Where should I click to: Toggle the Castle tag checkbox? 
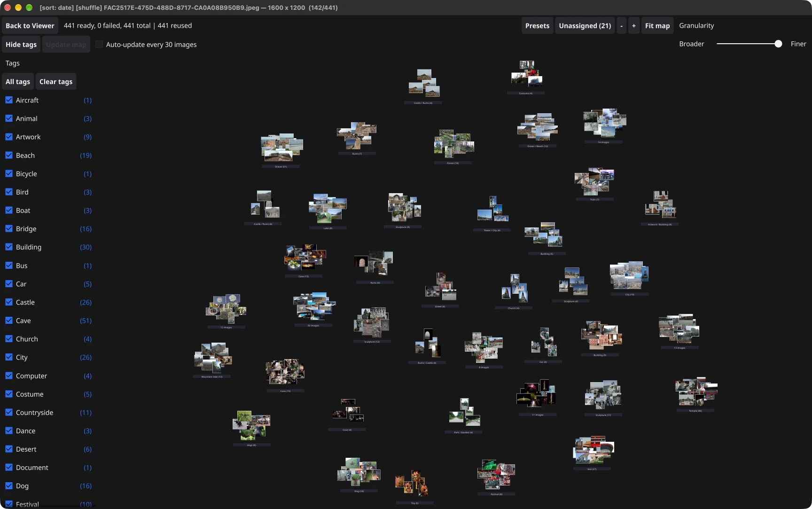pos(9,302)
